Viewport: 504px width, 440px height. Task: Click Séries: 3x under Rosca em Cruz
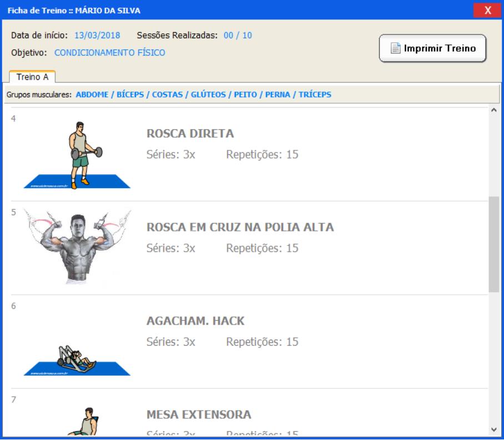click(170, 248)
